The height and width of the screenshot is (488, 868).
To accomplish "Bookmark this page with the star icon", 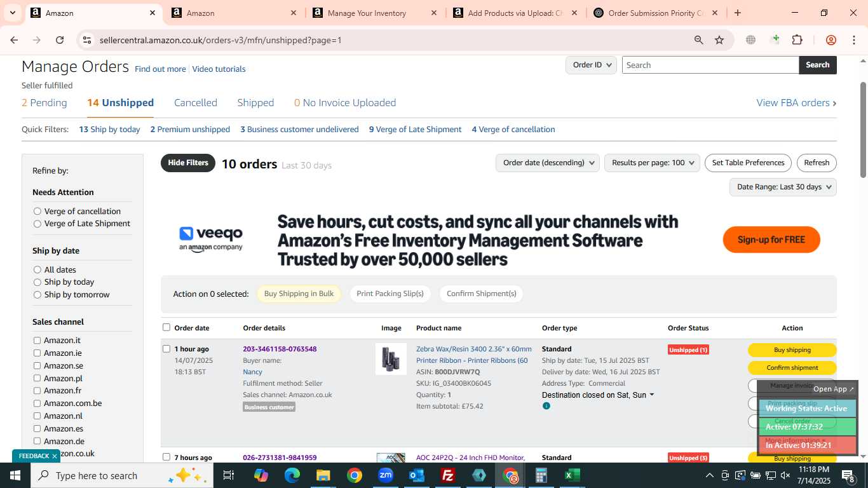I will pos(719,40).
